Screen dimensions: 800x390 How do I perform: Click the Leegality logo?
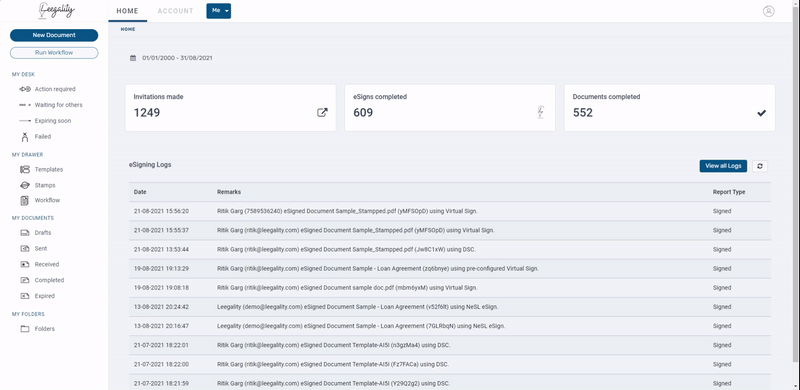pyautogui.click(x=56, y=10)
